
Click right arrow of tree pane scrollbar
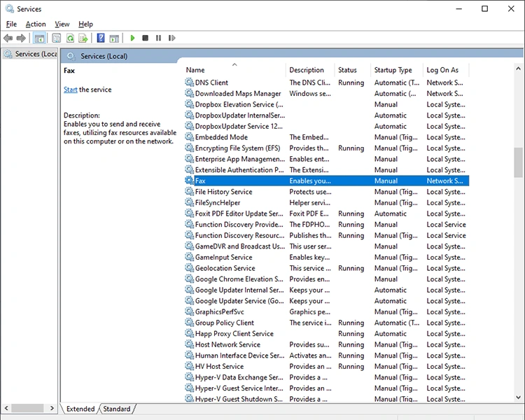(x=52, y=408)
